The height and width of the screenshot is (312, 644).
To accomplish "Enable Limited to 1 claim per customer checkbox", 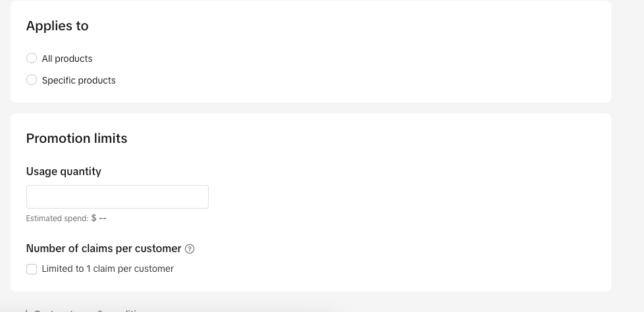I will (x=32, y=269).
